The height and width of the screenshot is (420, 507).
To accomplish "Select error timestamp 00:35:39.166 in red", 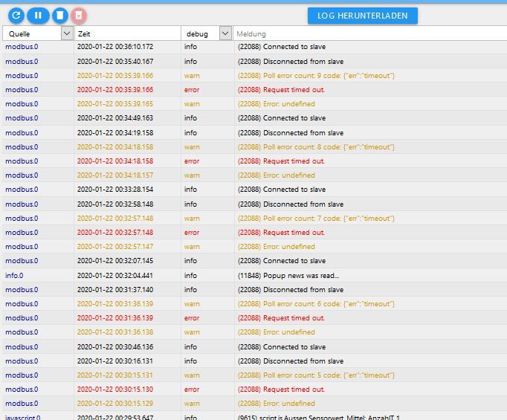I will tap(115, 89).
